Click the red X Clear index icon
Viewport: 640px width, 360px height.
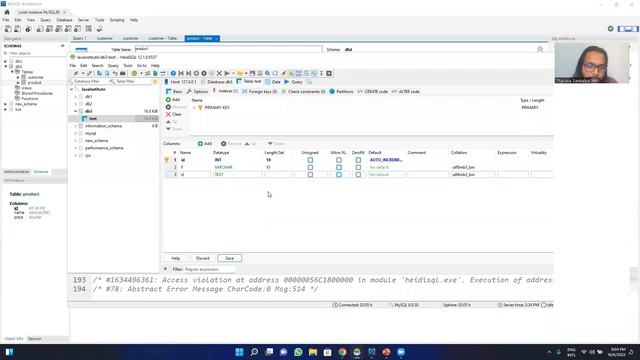point(168,114)
